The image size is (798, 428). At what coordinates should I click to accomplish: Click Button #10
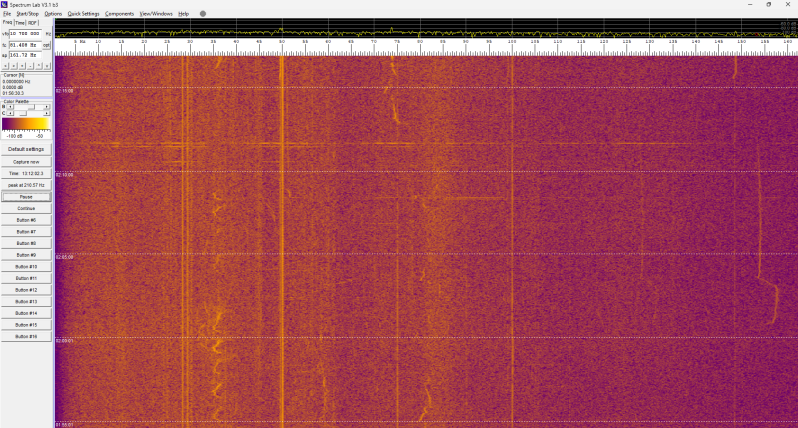(26, 267)
